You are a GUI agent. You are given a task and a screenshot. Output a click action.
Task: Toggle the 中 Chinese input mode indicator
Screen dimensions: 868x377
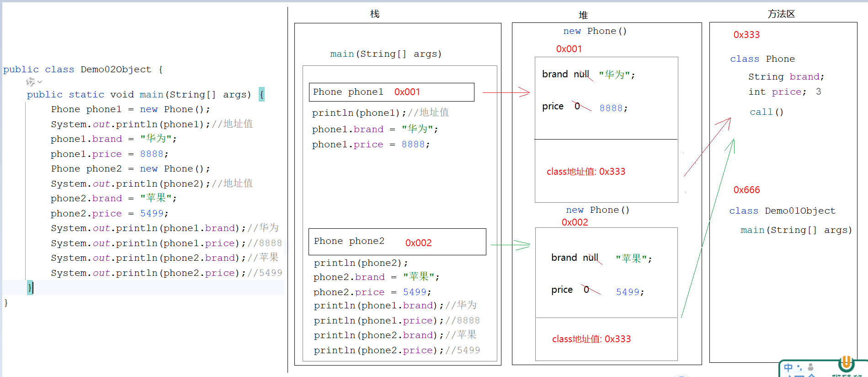[x=788, y=367]
